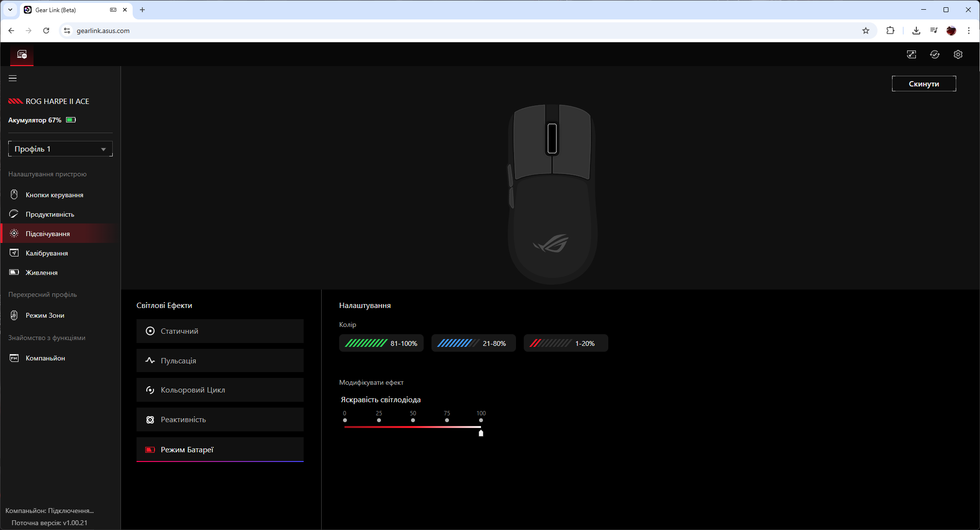Go to the Калібрування calibration page
980x530 pixels.
(x=47, y=253)
